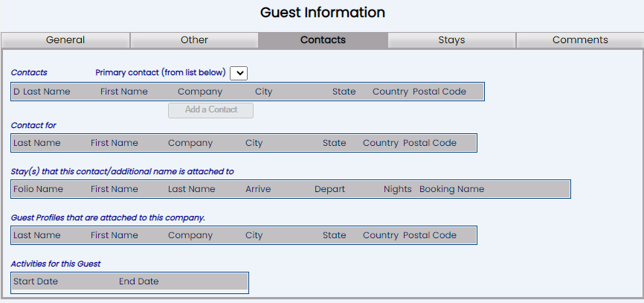Click the Depart column header

[329, 189]
